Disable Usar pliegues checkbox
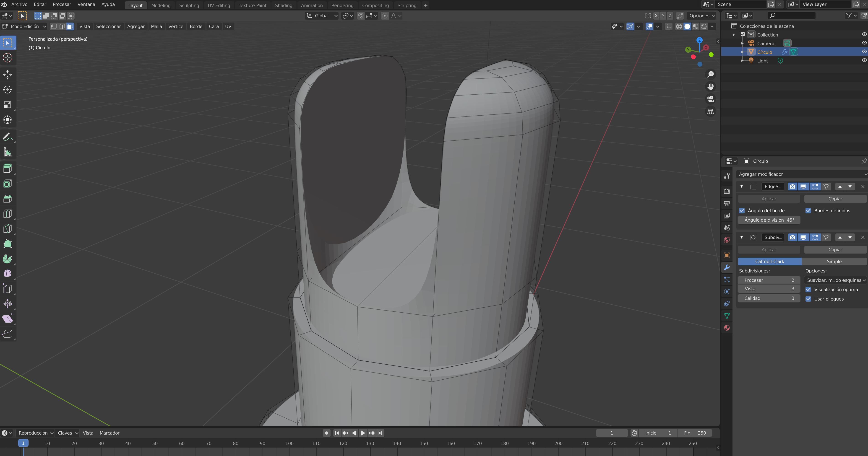This screenshot has width=868, height=456. [x=808, y=299]
